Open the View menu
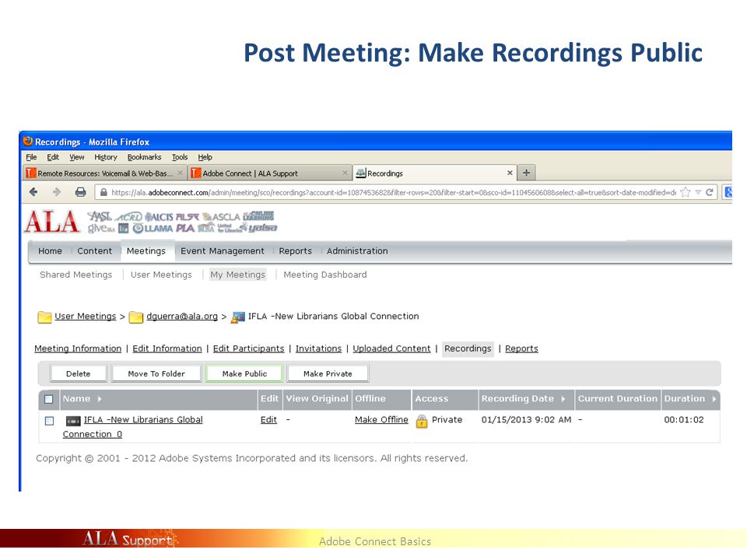The width and height of the screenshot is (747, 560). pos(77,157)
